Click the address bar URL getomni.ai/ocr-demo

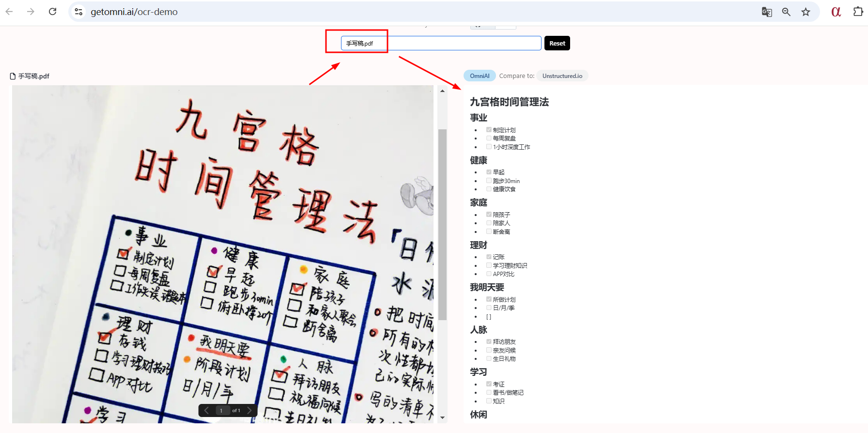(134, 12)
